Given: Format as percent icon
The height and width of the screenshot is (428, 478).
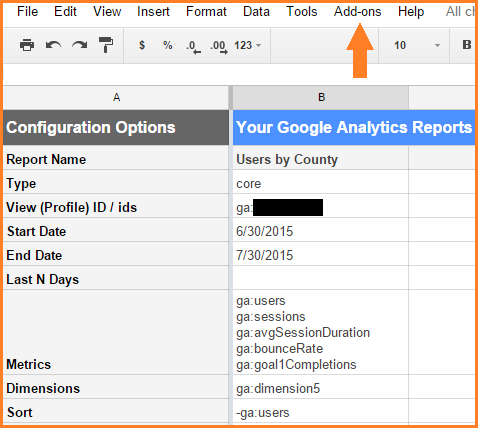Looking at the screenshot, I should [x=168, y=45].
